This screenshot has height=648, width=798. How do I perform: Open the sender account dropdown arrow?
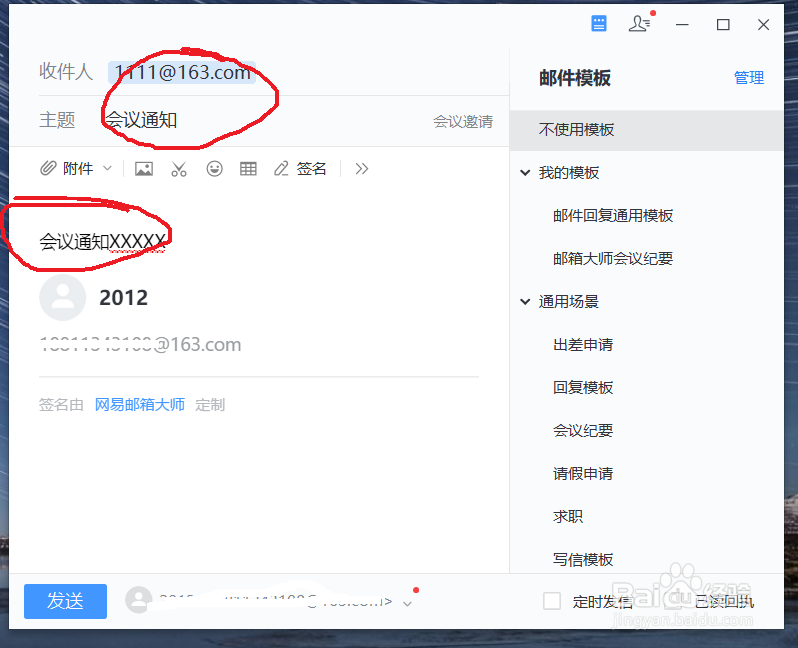click(407, 604)
